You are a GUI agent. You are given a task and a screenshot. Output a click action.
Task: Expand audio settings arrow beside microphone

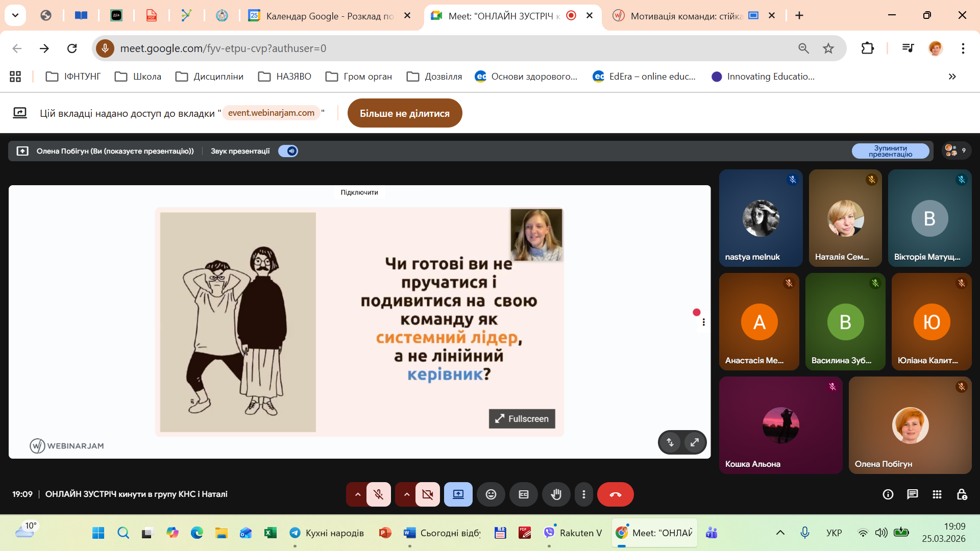click(x=357, y=494)
